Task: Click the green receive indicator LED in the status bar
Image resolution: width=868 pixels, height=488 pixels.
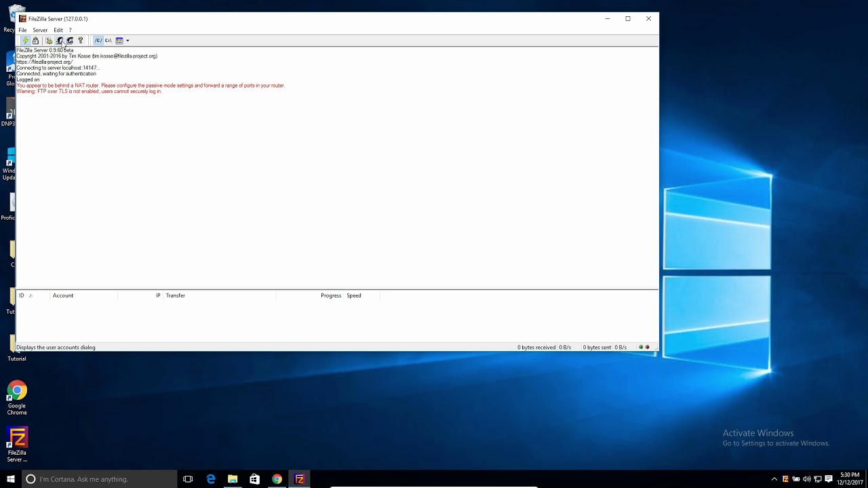Action: coord(641,347)
